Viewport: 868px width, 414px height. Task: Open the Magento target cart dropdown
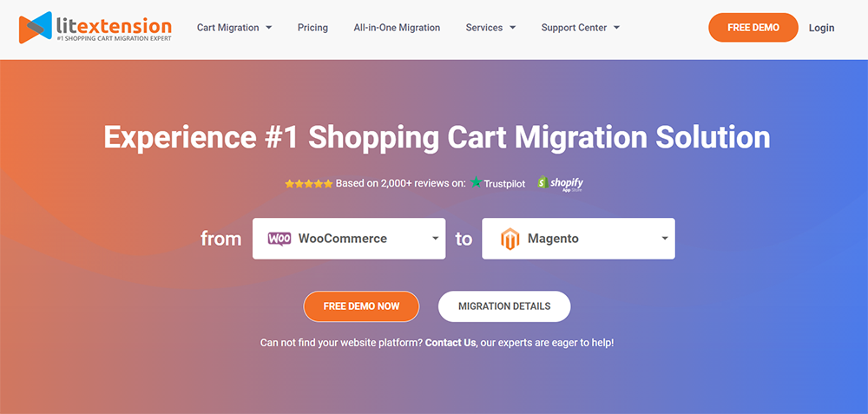578,239
